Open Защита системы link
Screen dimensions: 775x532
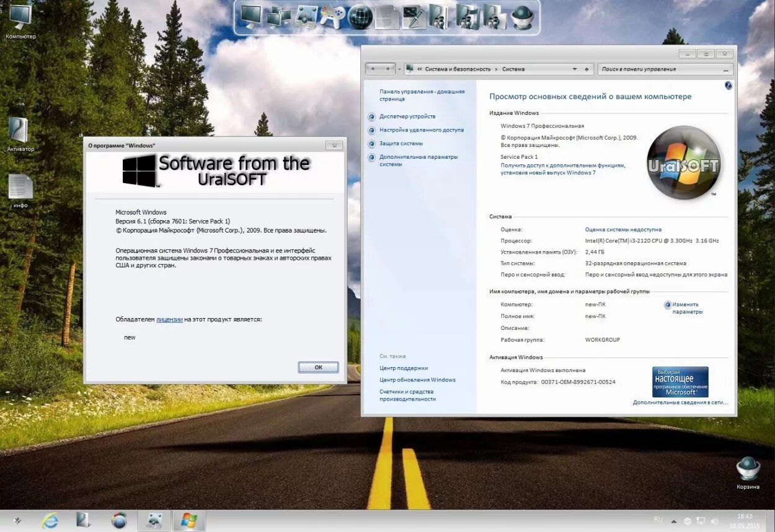point(401,144)
